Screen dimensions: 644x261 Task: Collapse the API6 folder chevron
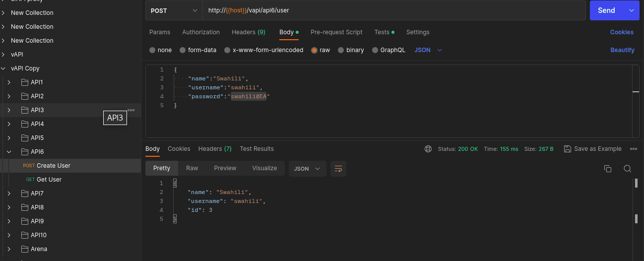coord(9,152)
